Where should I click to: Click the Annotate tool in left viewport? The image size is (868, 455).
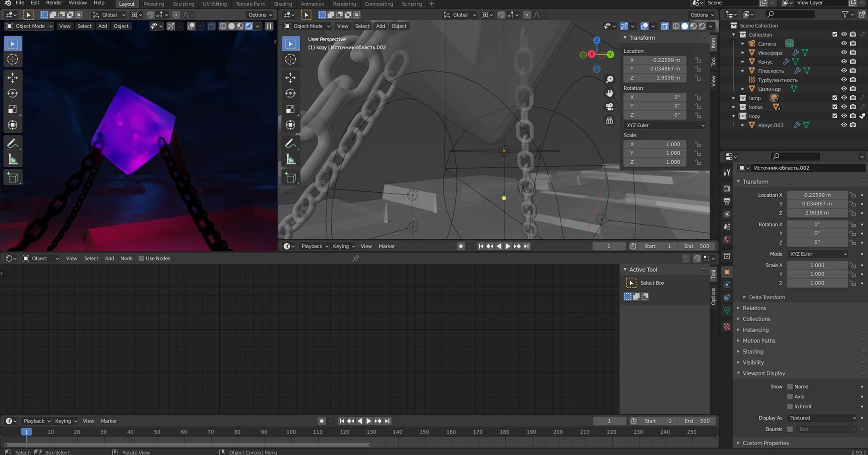13,144
